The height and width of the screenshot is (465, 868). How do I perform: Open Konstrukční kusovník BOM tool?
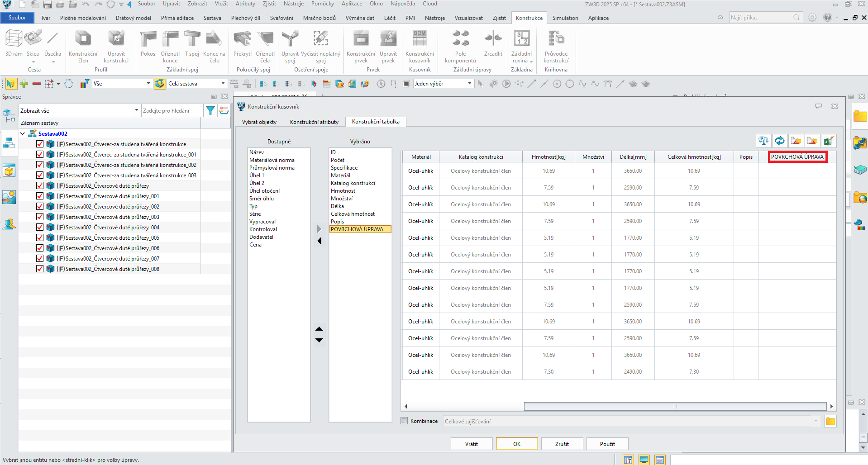click(420, 47)
